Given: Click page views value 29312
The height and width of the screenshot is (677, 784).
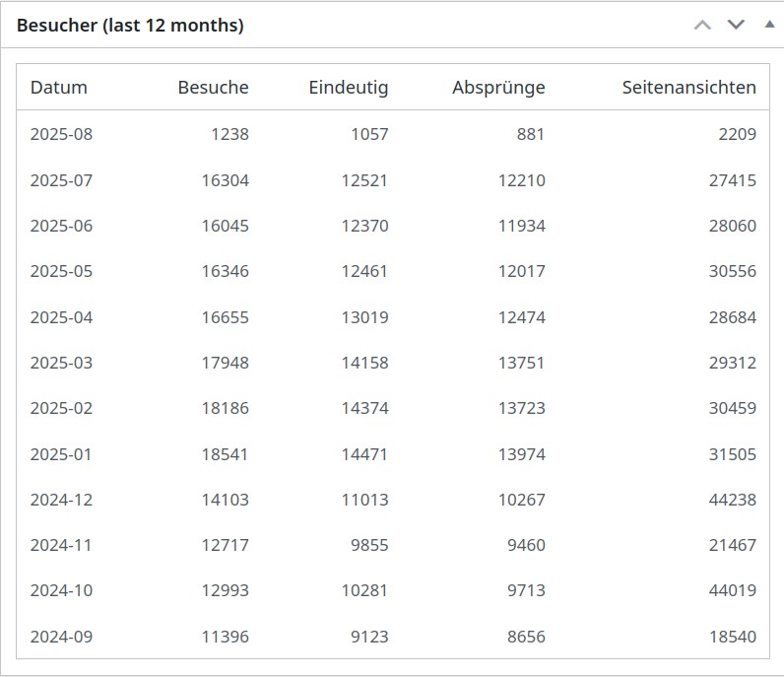Looking at the screenshot, I should click(x=733, y=363).
